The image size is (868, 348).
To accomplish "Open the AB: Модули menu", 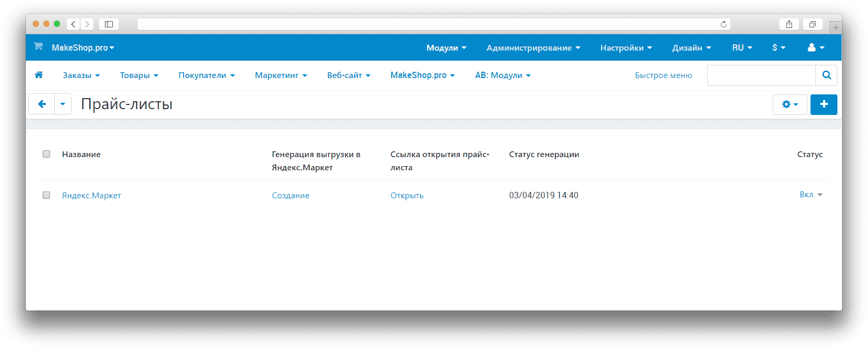I will coord(503,75).
